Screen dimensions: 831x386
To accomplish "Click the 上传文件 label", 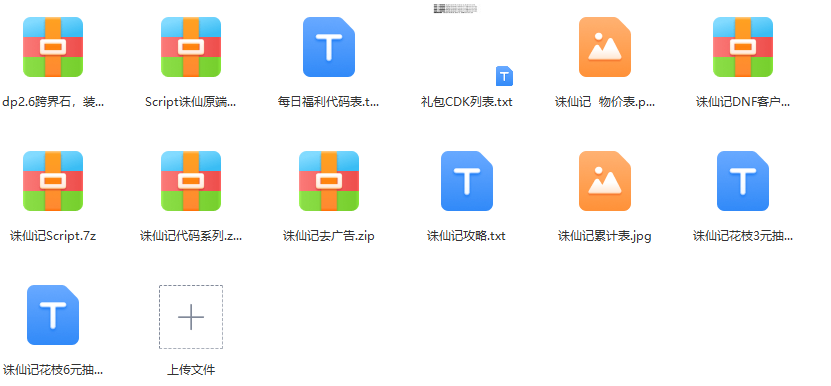I will [191, 370].
